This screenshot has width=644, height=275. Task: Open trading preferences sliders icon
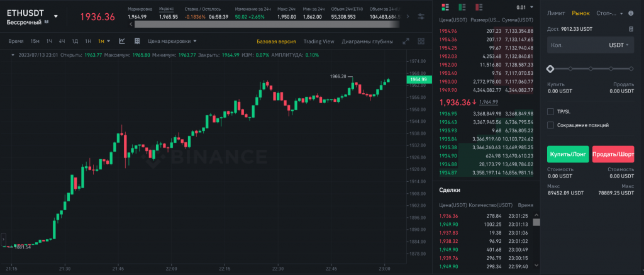(421, 16)
